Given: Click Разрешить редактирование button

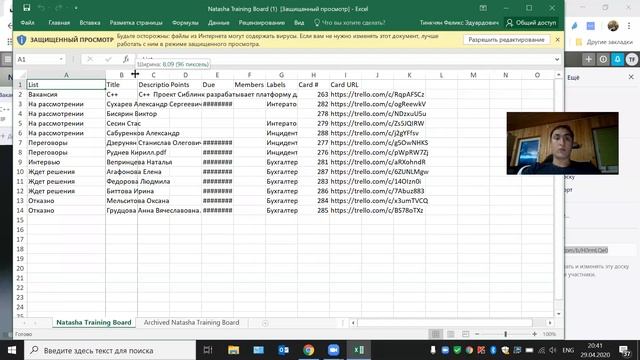Looking at the screenshot, I should [x=506, y=40].
